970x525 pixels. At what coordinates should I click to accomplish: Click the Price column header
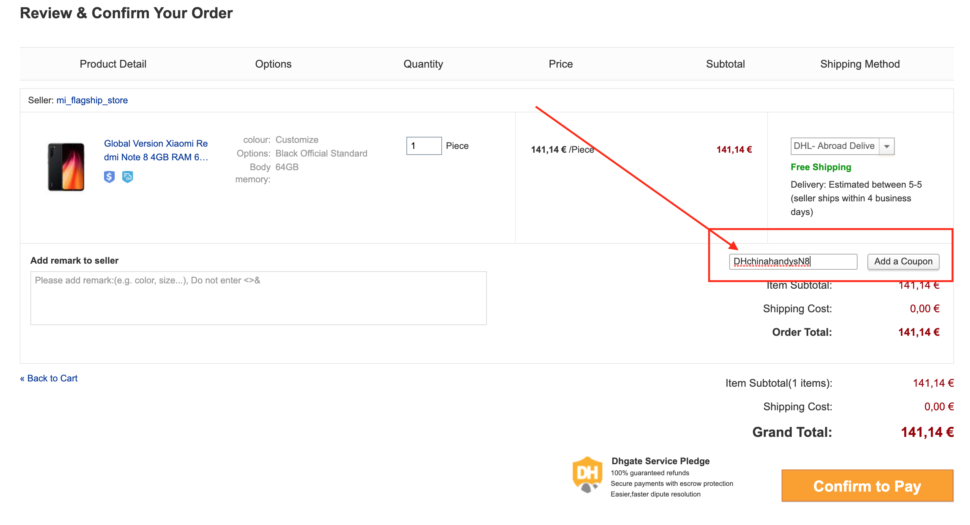(560, 64)
